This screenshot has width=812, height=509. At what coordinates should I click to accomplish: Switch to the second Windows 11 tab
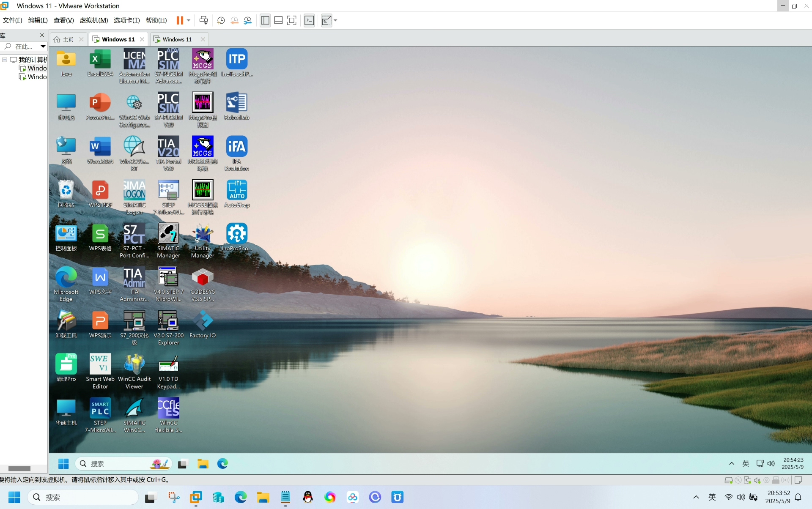point(177,39)
